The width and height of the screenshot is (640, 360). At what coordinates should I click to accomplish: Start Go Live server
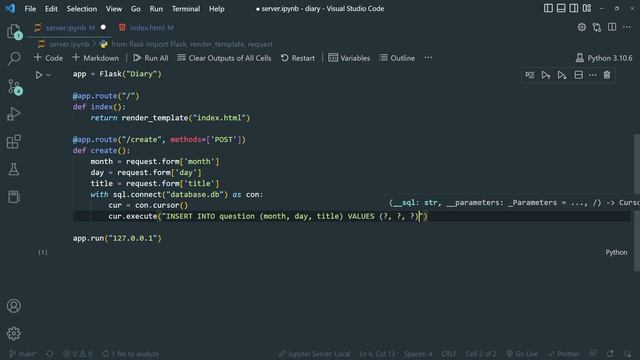pyautogui.click(x=522, y=354)
